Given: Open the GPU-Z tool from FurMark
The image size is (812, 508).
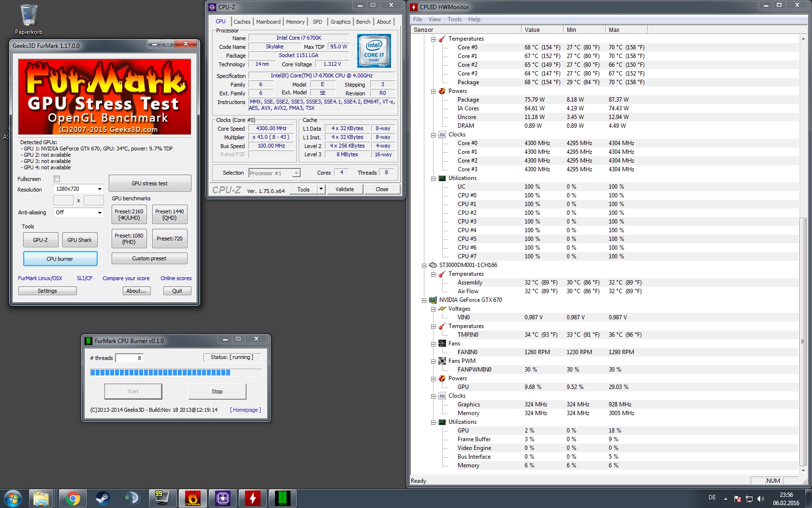Looking at the screenshot, I should [x=41, y=240].
